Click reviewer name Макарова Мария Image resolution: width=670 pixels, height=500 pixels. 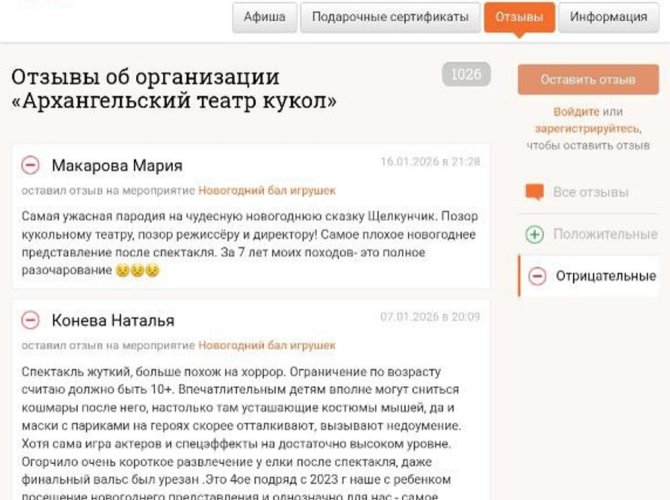tap(116, 165)
